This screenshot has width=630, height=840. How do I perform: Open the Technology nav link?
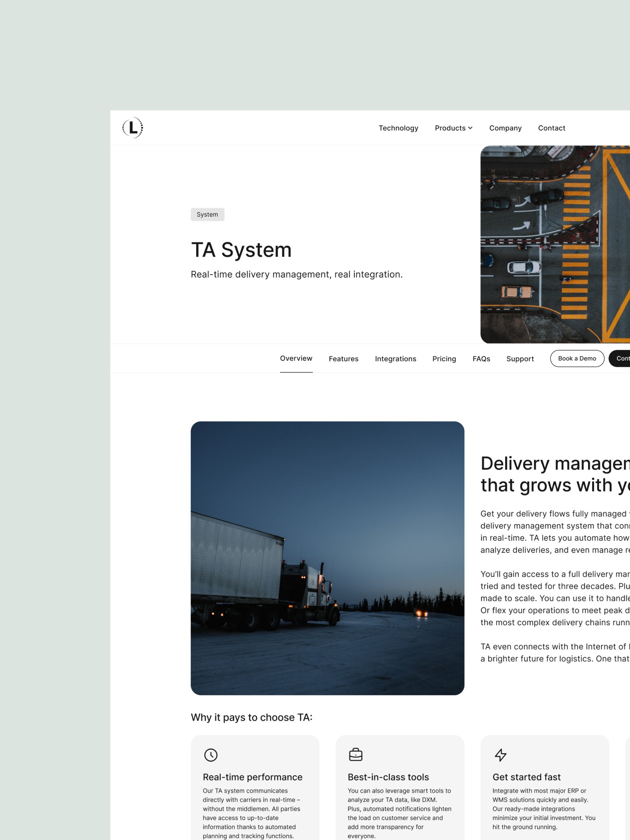[398, 128]
